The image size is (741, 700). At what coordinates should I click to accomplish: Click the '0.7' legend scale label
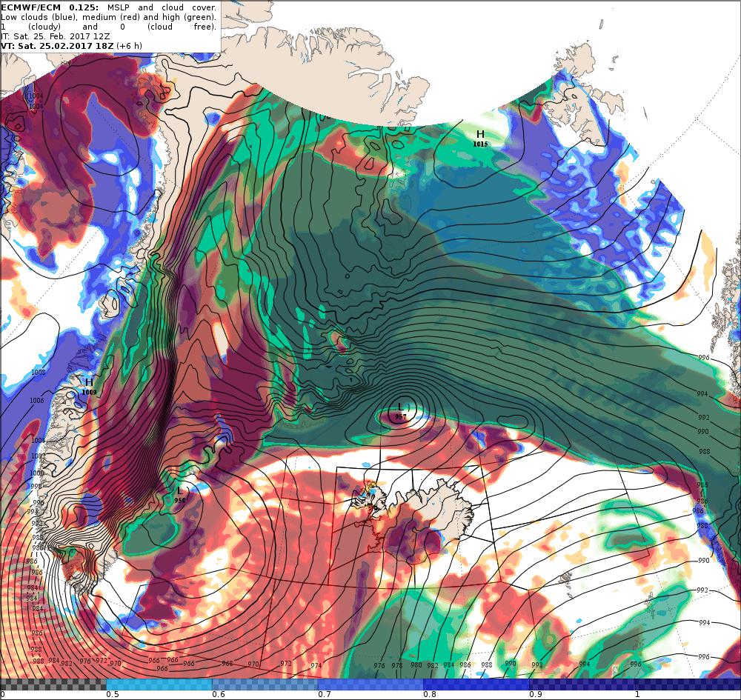(x=325, y=694)
